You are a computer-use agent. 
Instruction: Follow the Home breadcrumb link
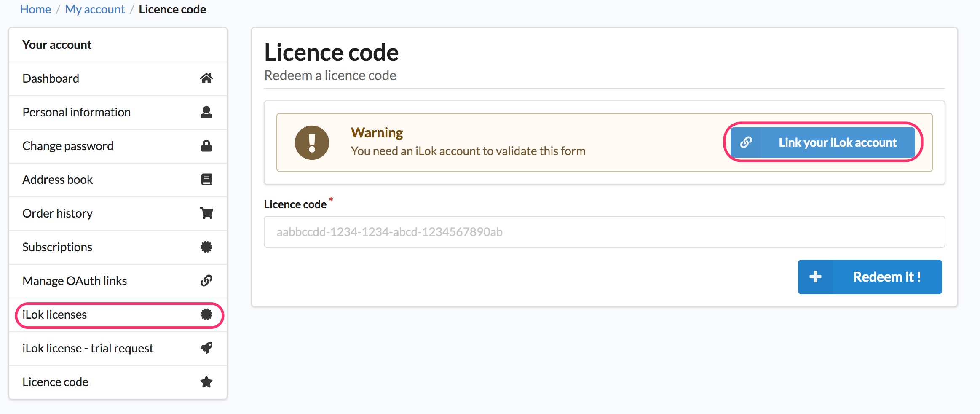point(35,9)
